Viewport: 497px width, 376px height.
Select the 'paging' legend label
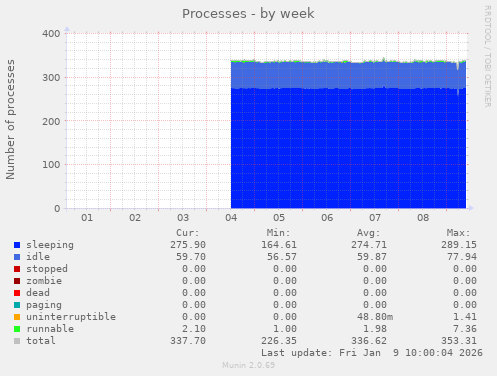point(44,305)
